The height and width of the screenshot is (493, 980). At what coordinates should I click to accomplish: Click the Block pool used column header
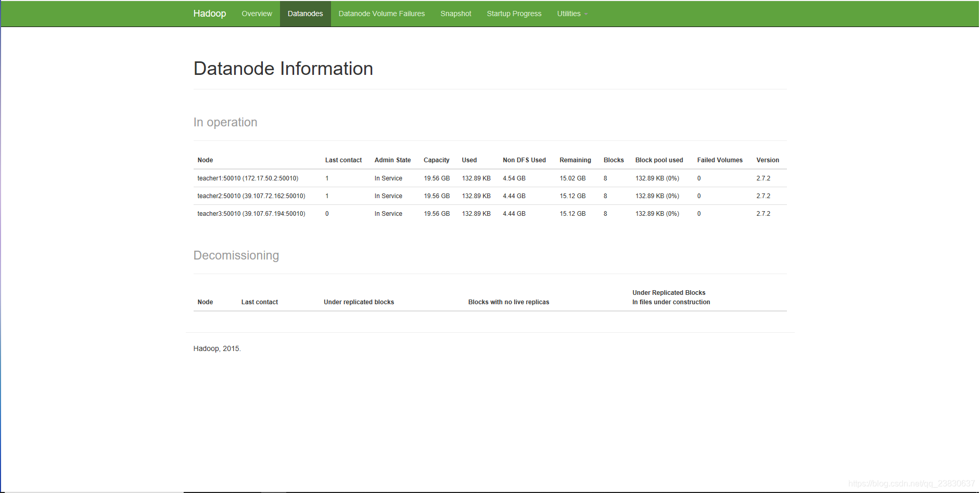point(659,160)
